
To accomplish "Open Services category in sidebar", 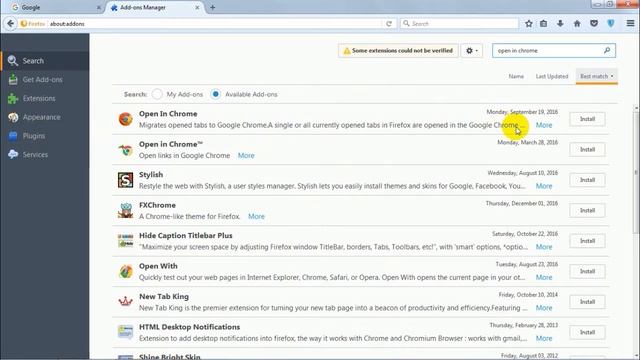I will (44, 155).
